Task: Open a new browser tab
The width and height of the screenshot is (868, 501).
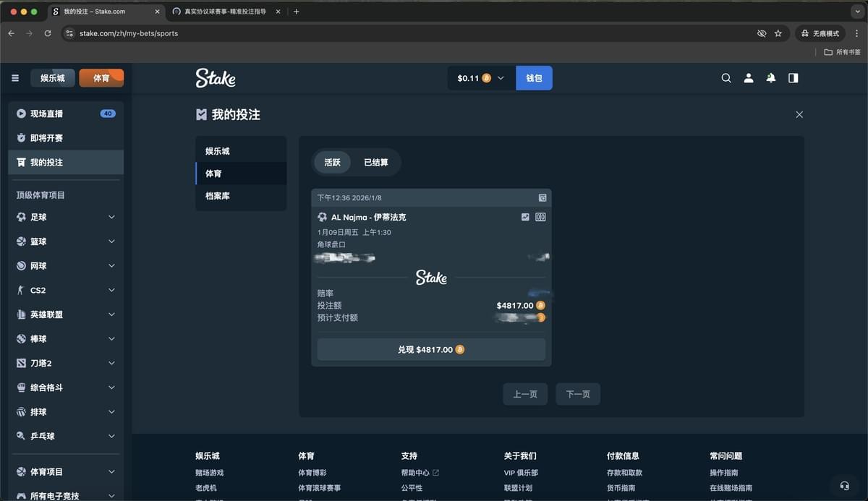Action: click(x=297, y=12)
